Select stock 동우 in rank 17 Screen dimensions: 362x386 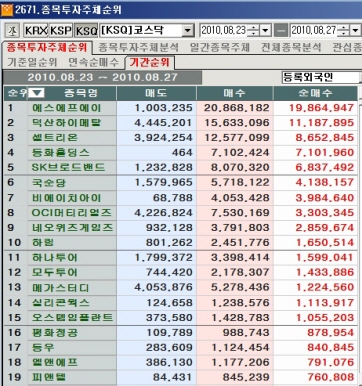43,347
